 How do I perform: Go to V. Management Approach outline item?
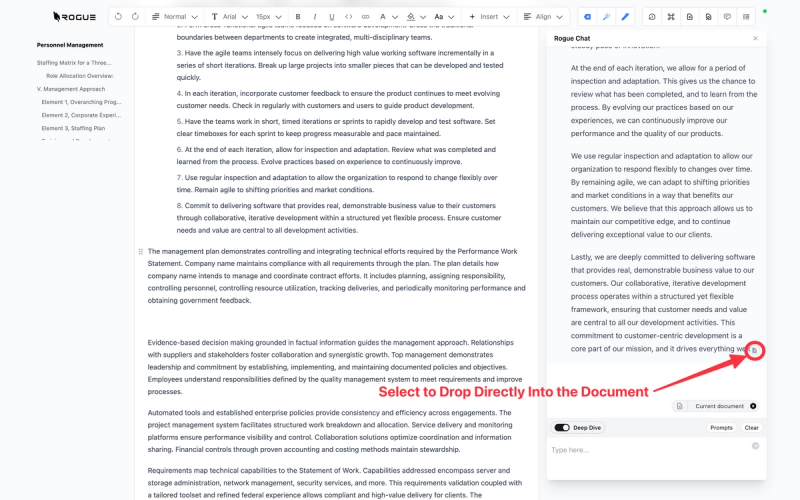(71, 89)
